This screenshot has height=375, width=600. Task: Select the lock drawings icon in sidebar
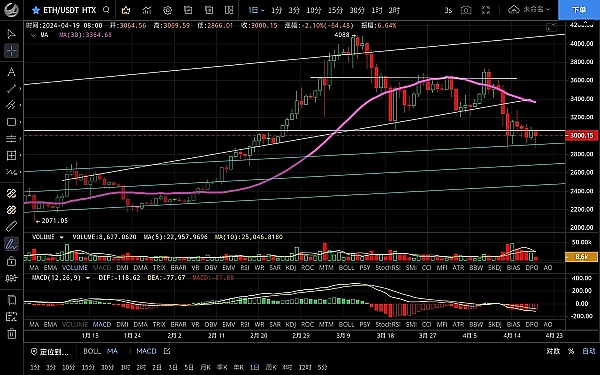(11, 261)
